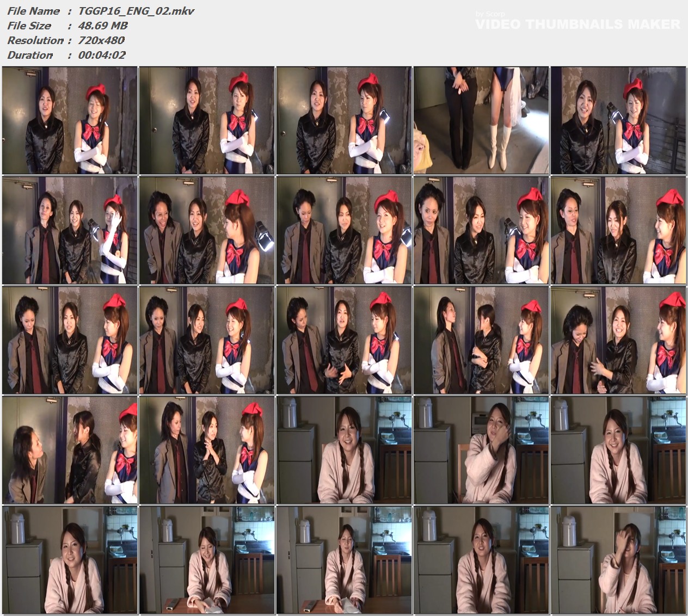
Task: Select the duration value 00:04:02
Action: (102, 55)
